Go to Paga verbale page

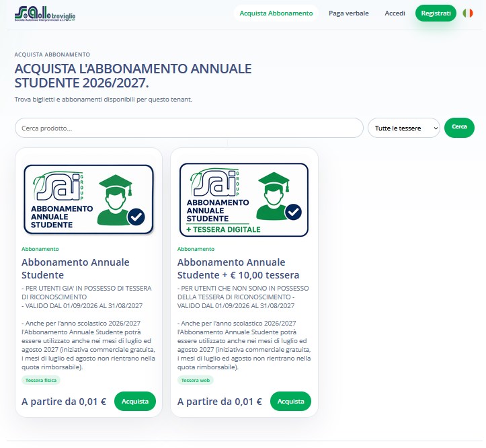click(349, 13)
